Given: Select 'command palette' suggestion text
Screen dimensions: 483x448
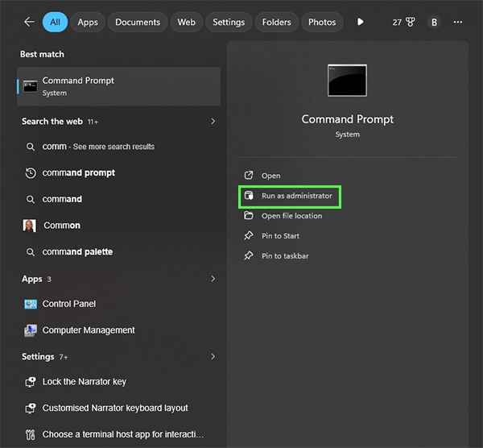Looking at the screenshot, I should (77, 252).
